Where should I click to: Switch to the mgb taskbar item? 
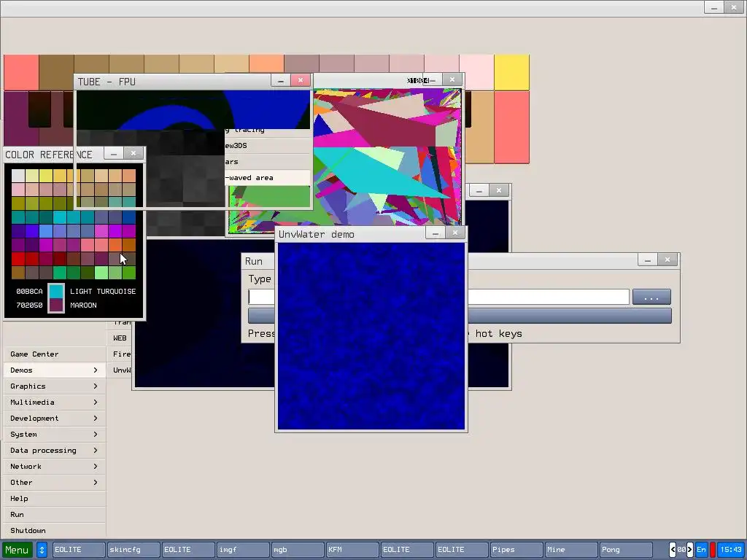point(298,550)
